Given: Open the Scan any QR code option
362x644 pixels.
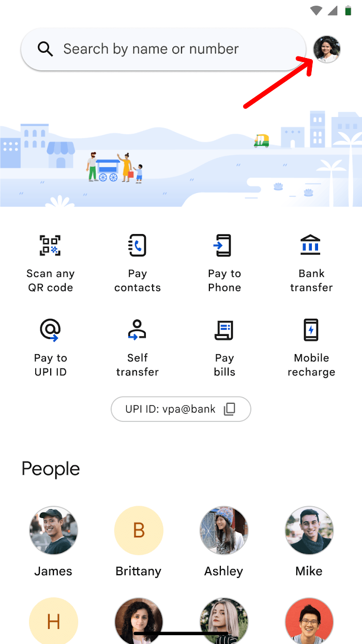Looking at the screenshot, I should tap(50, 245).
